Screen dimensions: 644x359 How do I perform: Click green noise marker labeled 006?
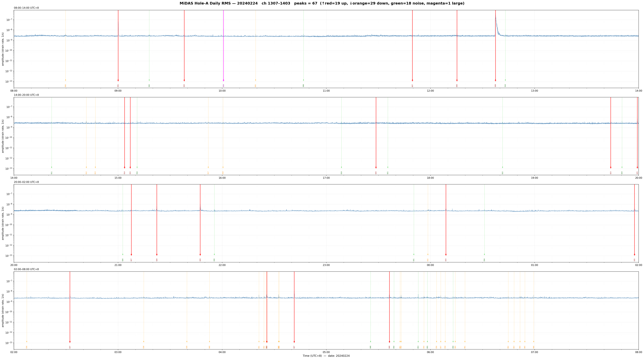[304, 80]
